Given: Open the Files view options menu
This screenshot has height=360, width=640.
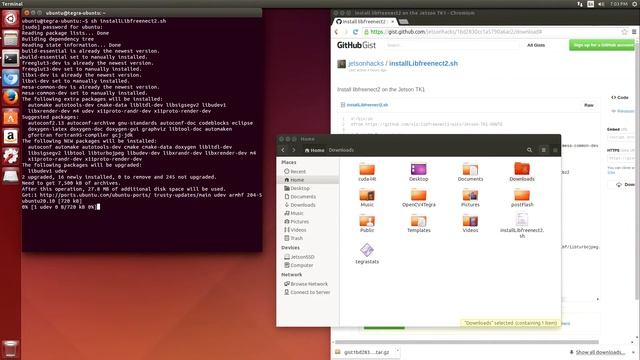Looking at the screenshot, I should coord(555,150).
